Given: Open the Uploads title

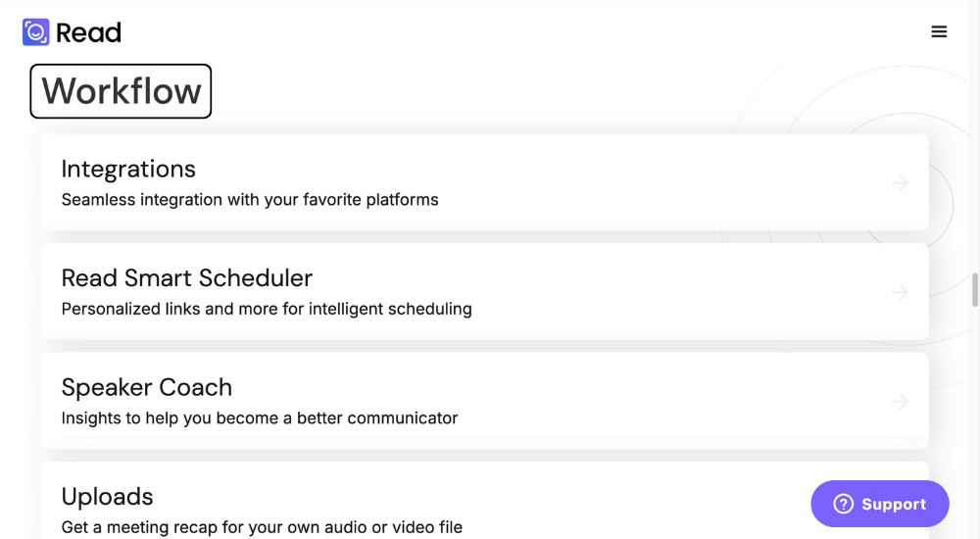Looking at the screenshot, I should (107, 497).
